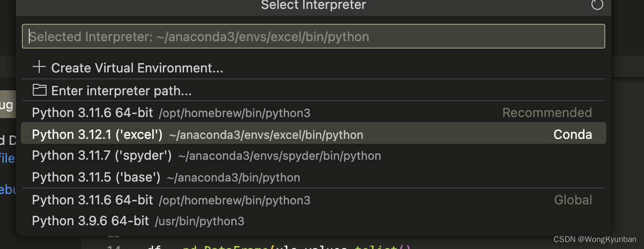Click the Recommended label on the first interpreter

point(547,113)
